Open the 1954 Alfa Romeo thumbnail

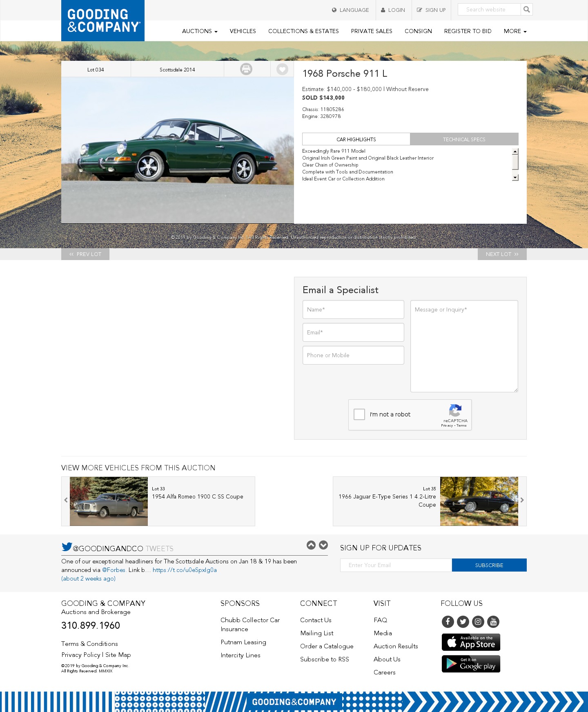coord(109,501)
